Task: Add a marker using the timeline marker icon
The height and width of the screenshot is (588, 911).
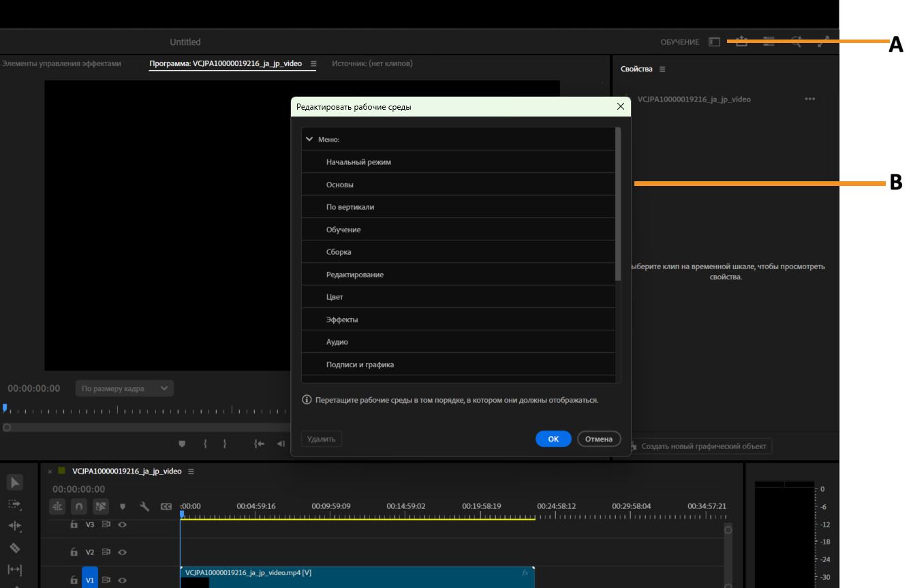Action: coord(123,506)
